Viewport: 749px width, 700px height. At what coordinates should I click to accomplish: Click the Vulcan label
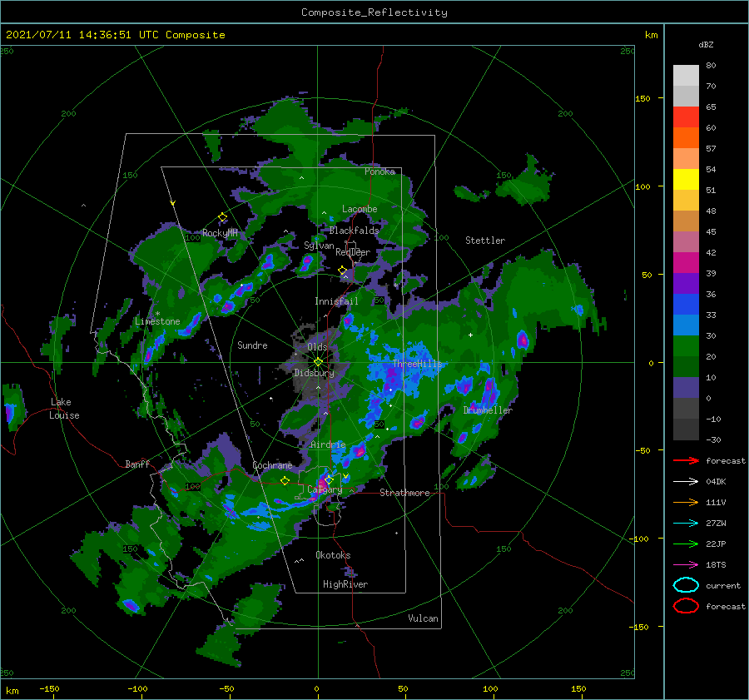tap(423, 618)
